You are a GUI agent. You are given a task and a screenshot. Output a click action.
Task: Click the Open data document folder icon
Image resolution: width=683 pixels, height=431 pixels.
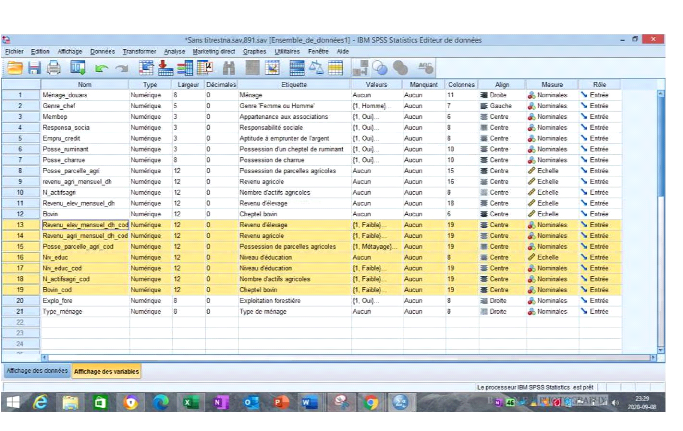coord(15,68)
